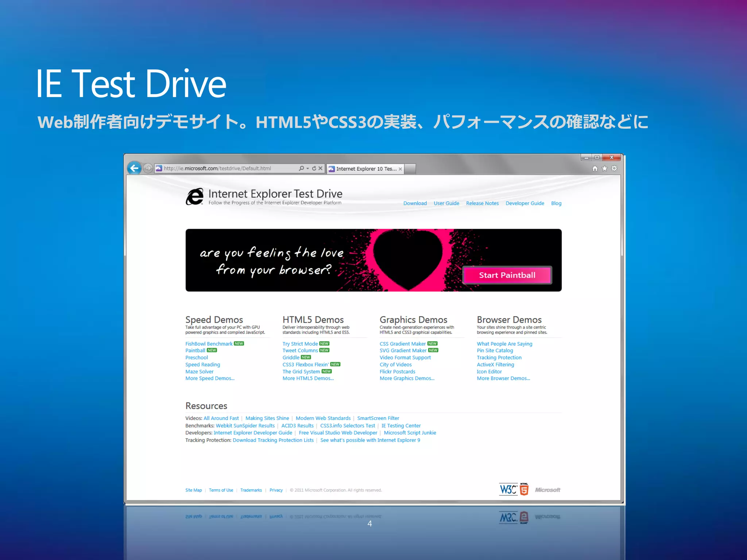Click the Internet Explorer logo on page
Viewport: 747px width, 560px height.
[x=195, y=197]
